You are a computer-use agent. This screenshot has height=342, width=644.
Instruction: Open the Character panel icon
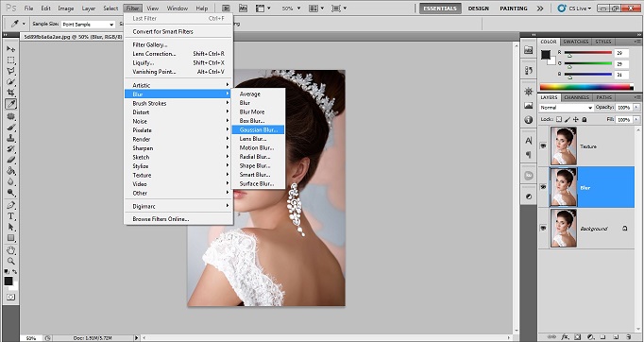[529, 141]
